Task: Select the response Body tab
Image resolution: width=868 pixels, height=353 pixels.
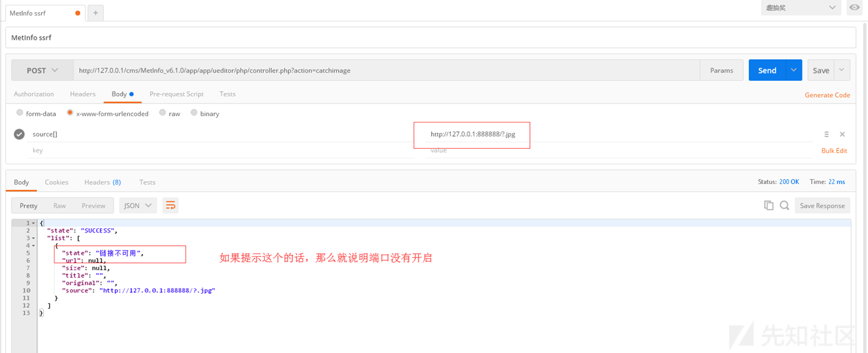Action: [x=22, y=182]
